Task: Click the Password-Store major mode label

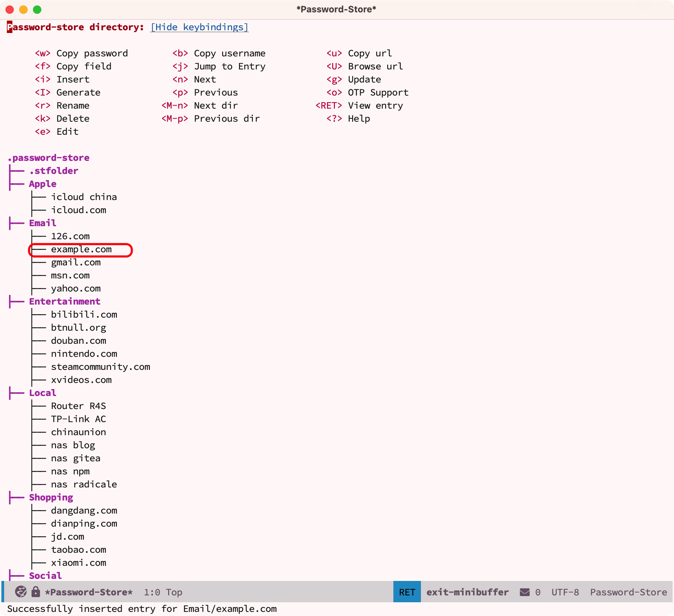Action: click(x=629, y=592)
